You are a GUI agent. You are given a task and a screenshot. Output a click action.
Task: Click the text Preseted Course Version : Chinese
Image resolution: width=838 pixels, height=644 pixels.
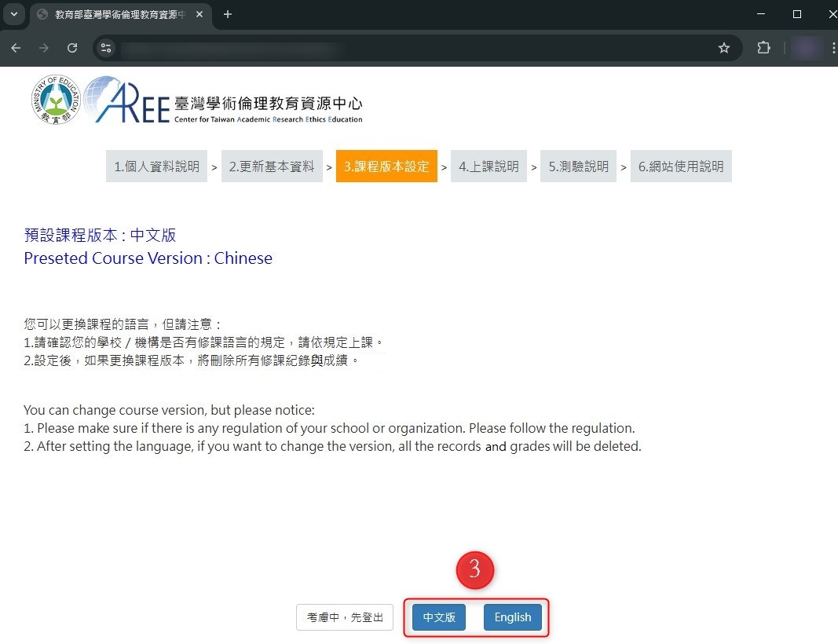click(148, 258)
